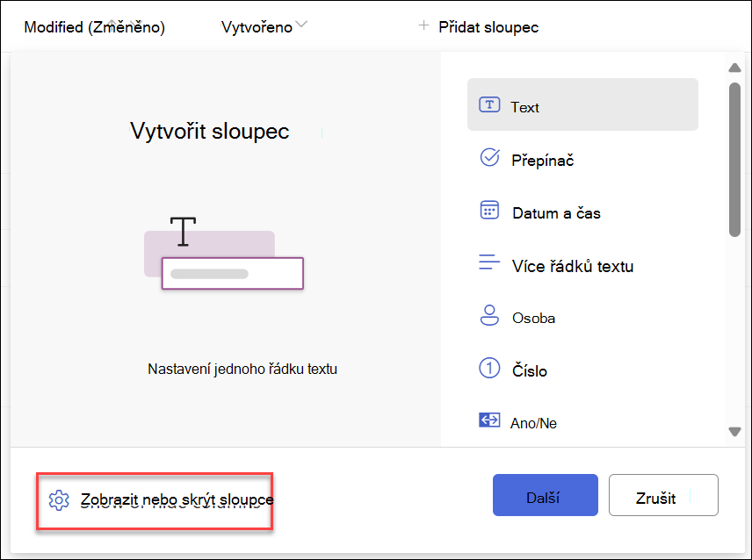Viewport: 752px width, 560px height.
Task: Open the Vytvořeno column dropdown chevron
Action: click(301, 24)
